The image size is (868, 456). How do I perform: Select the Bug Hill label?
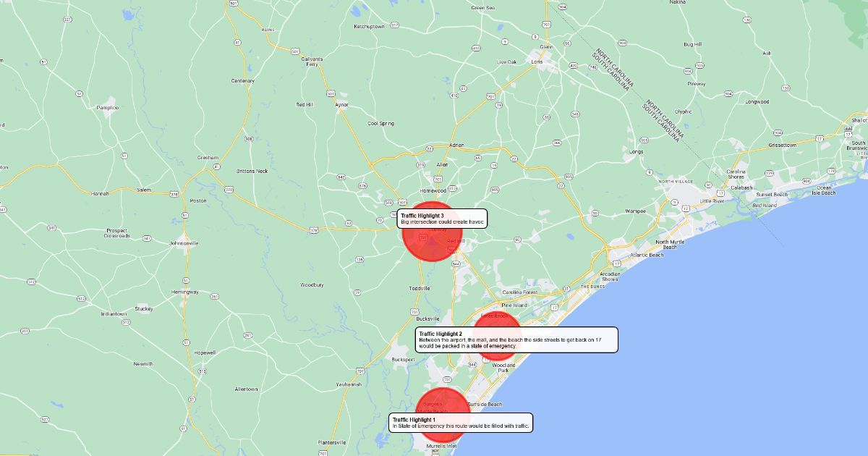[x=693, y=44]
